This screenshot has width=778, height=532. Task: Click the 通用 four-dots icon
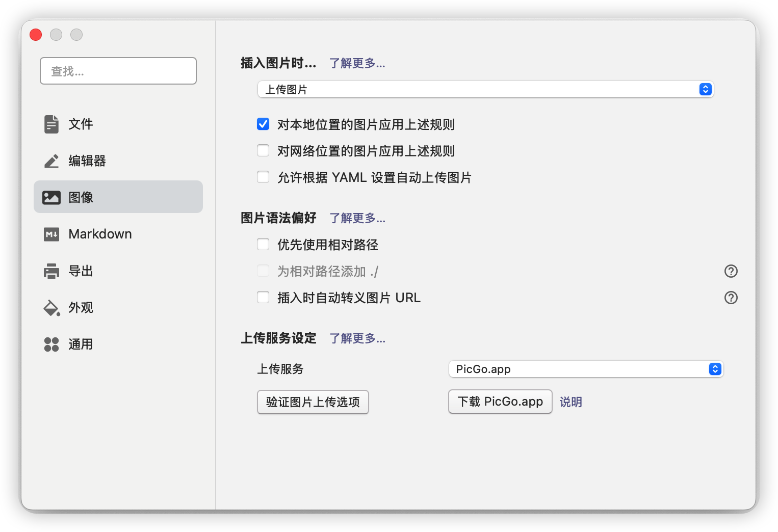point(51,344)
